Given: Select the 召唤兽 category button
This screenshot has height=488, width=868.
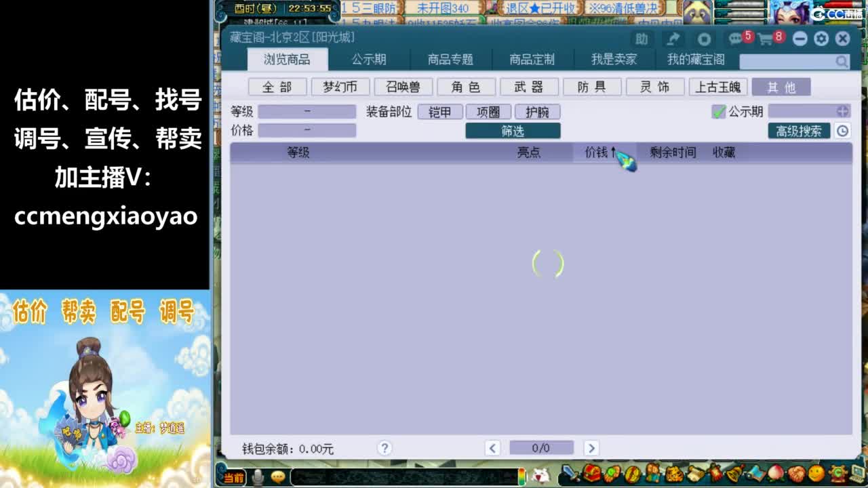Looking at the screenshot, I should point(403,87).
